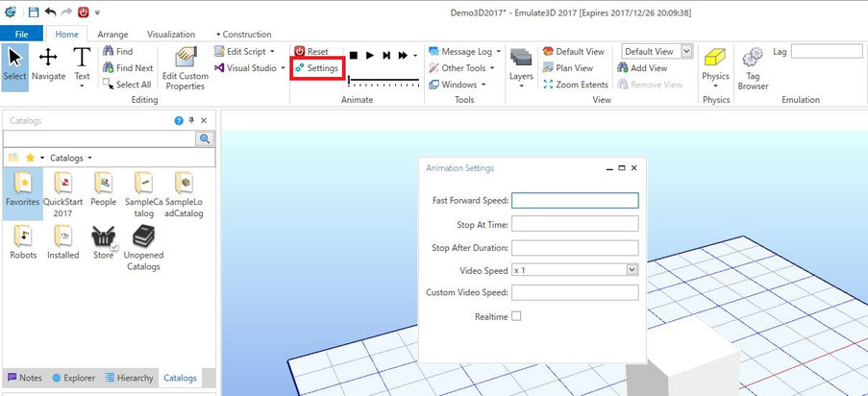The width and height of the screenshot is (868, 396).
Task: Expand the Physics dropdown arrow
Action: click(715, 86)
